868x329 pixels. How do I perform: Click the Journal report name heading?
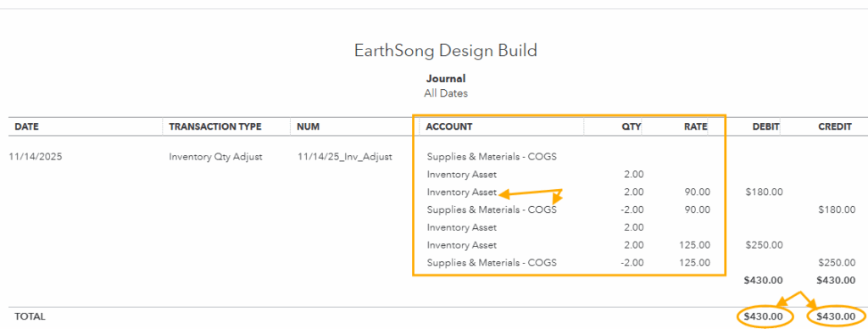(446, 79)
